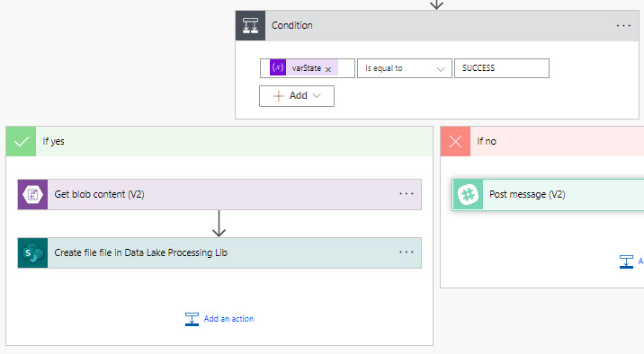Image resolution: width=644 pixels, height=354 pixels.
Task: Click the Slack icon on Post message
Action: [468, 194]
